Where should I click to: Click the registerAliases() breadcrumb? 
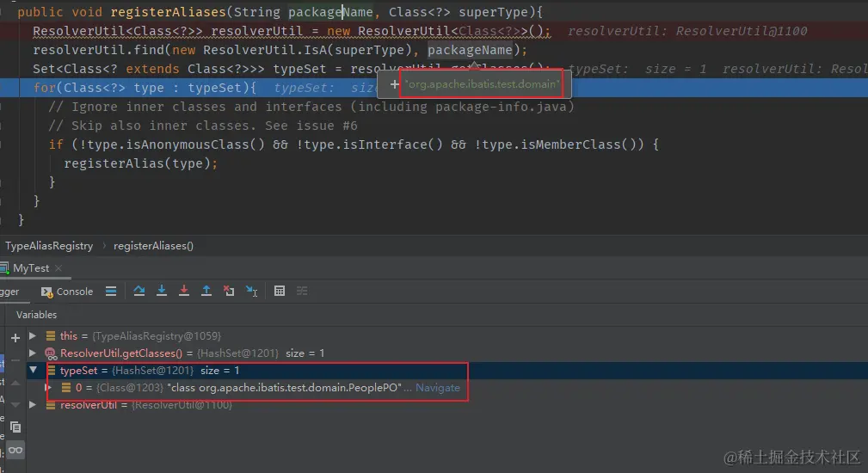click(x=153, y=246)
